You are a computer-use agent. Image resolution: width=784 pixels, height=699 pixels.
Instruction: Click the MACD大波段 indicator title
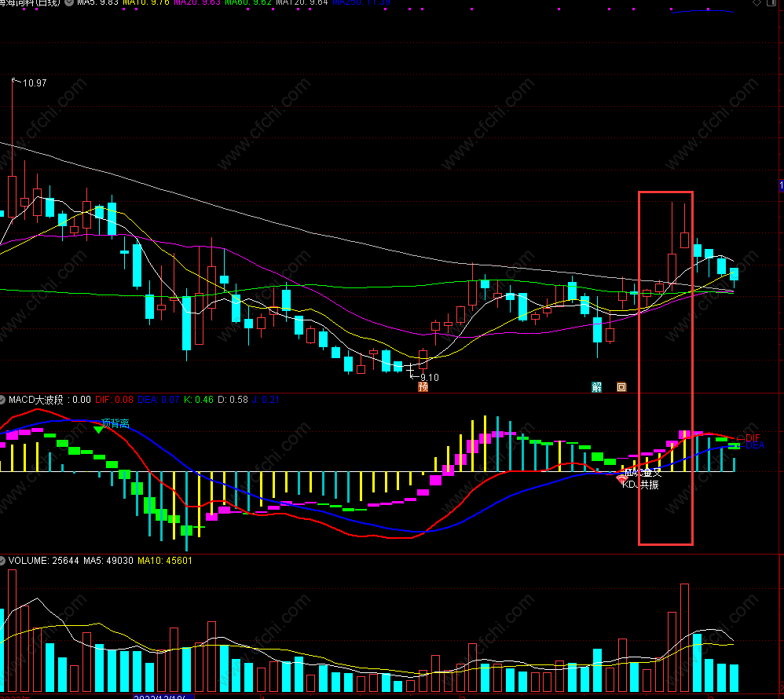pos(36,400)
